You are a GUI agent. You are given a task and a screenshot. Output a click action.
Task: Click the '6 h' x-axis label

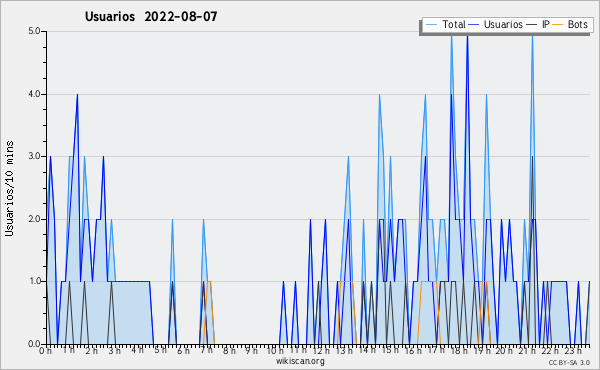tap(183, 351)
